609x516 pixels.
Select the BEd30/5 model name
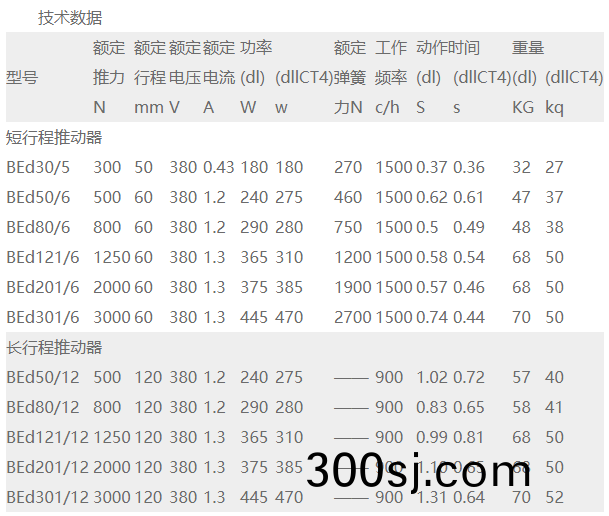(x=37, y=167)
